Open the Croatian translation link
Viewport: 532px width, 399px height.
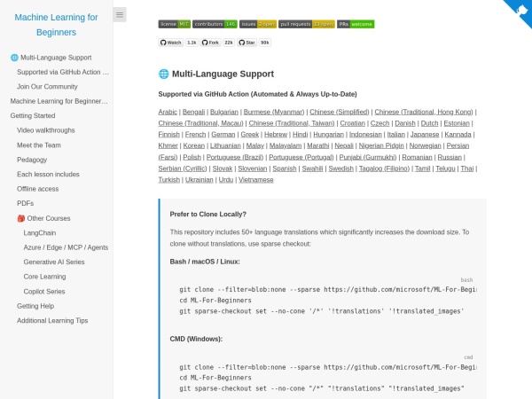click(353, 123)
